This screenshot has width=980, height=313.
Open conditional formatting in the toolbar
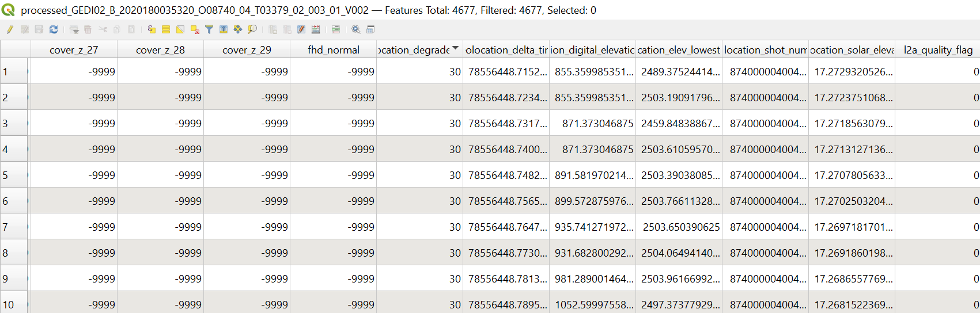[336, 29]
